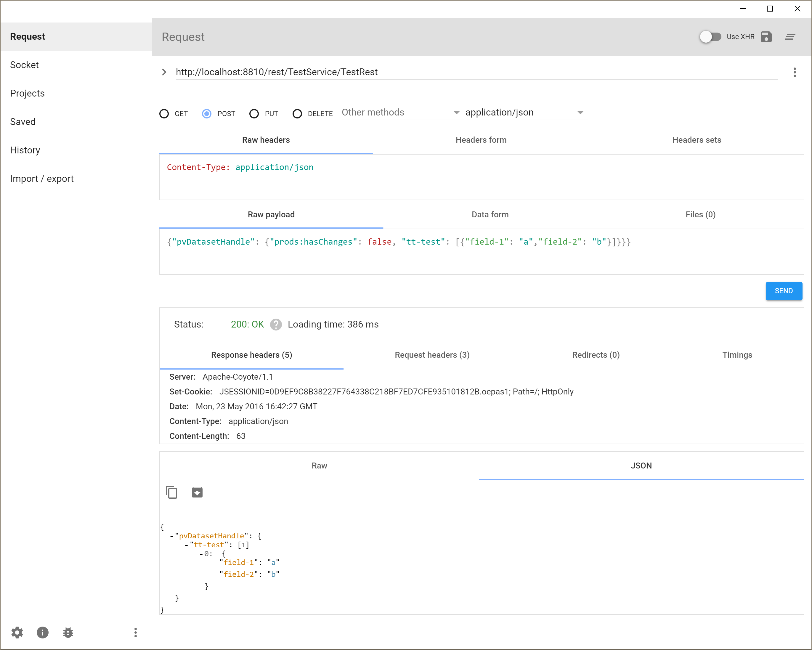Image resolution: width=812 pixels, height=650 pixels.
Task: Open the application/json content type dropdown
Action: pos(525,113)
